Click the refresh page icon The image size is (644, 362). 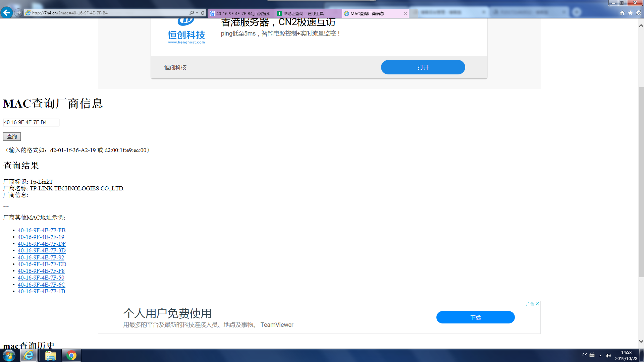point(203,13)
